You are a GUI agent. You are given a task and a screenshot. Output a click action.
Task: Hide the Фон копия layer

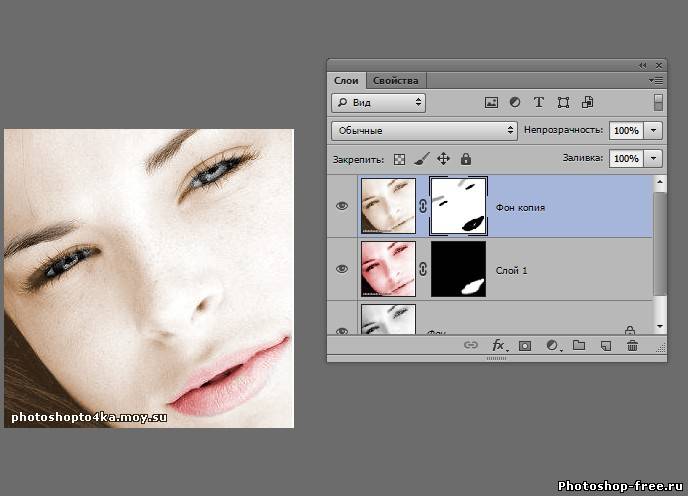click(x=342, y=206)
